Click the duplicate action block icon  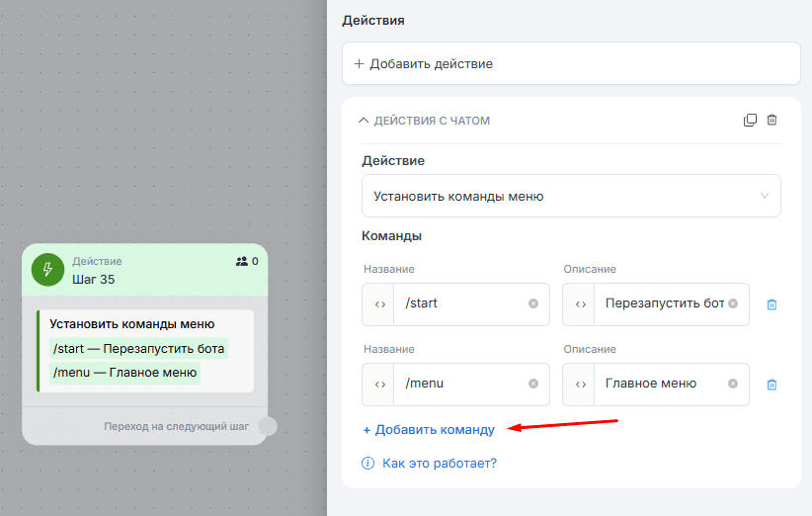coord(750,121)
